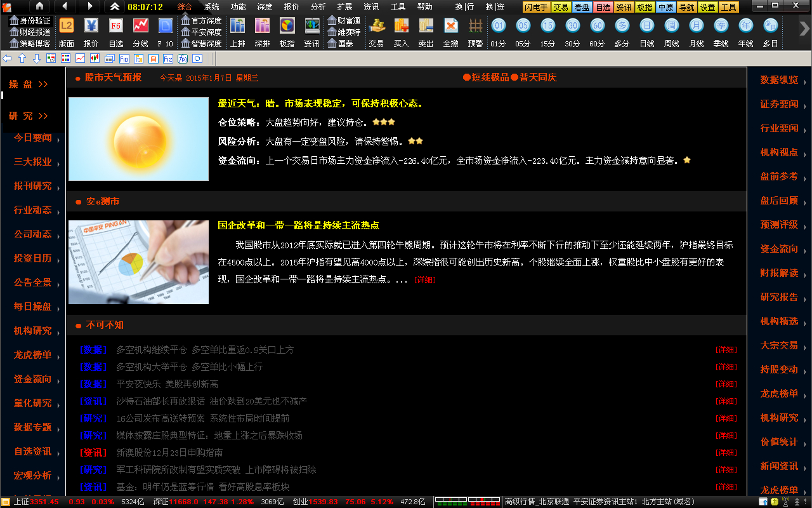Click the 设置 settings button
This screenshot has height=508, width=812.
coord(708,8)
